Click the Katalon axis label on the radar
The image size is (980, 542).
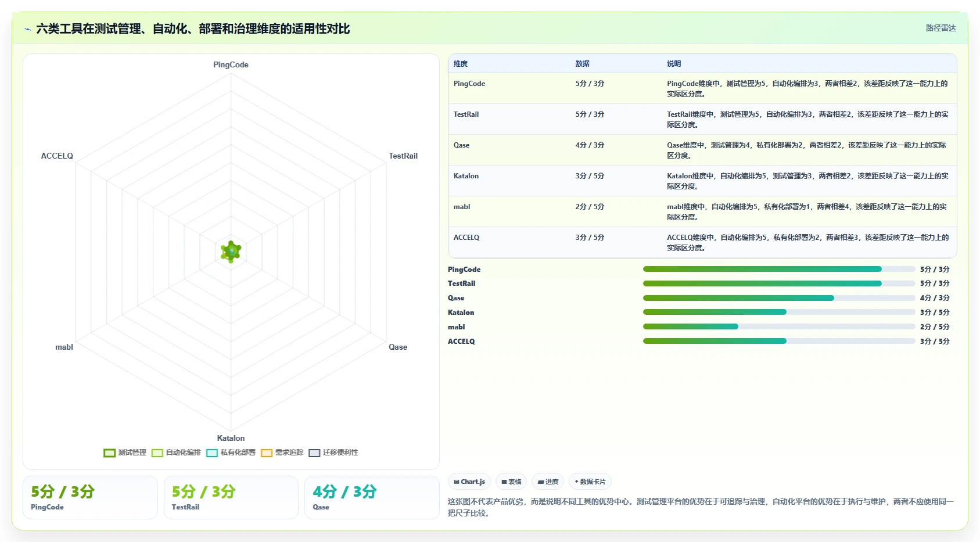231,438
